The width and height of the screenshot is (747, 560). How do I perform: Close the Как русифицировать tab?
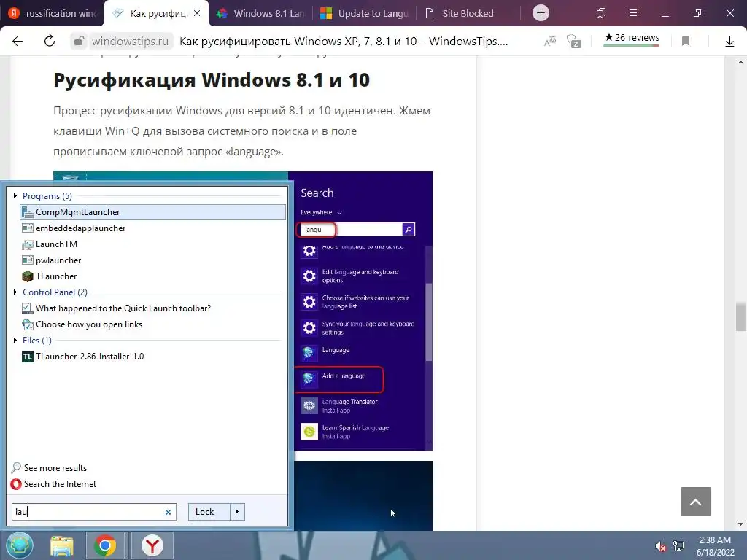197,13
